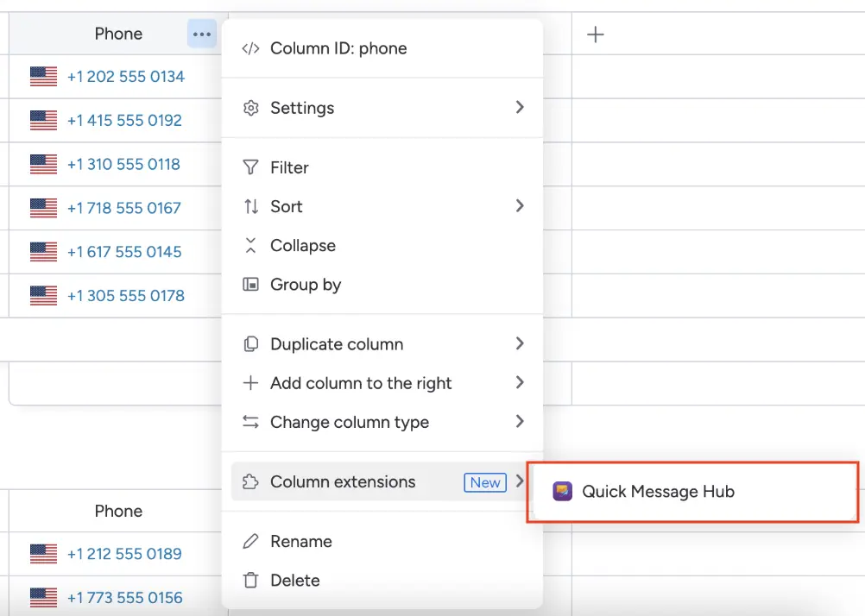865x616 pixels.
Task: Choose Add column to the right
Action: [361, 383]
